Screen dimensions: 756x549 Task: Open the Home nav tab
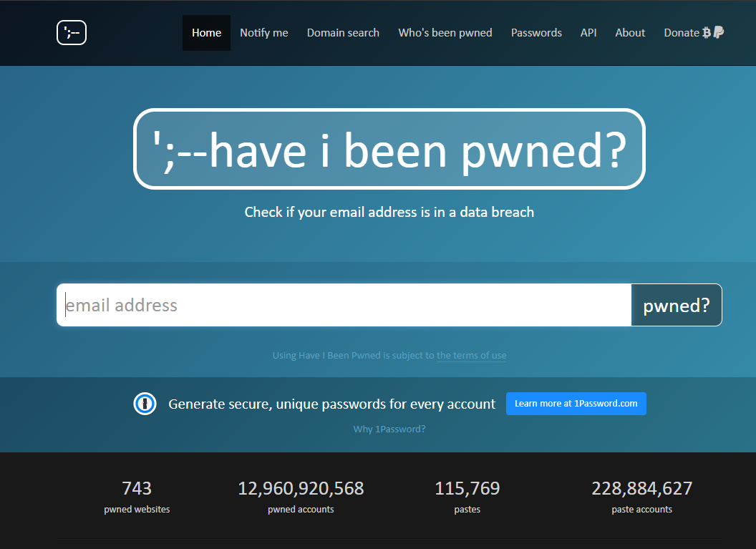[x=206, y=33]
